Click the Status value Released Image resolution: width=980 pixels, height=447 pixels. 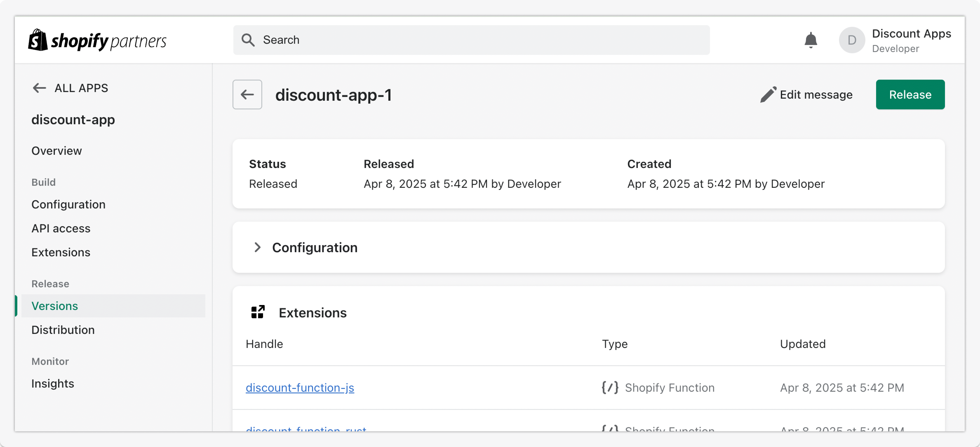(273, 183)
